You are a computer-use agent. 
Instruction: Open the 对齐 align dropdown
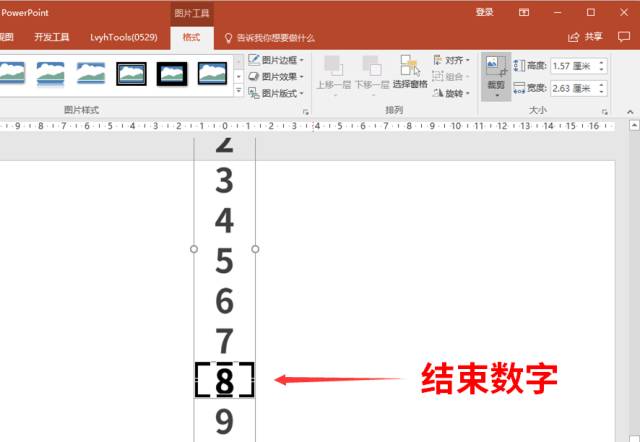point(451,60)
